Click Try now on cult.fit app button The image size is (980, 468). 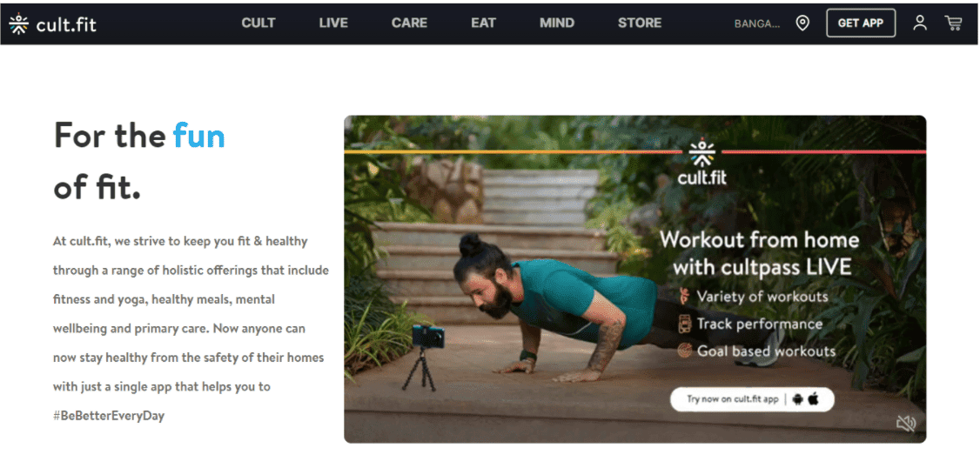click(x=753, y=399)
